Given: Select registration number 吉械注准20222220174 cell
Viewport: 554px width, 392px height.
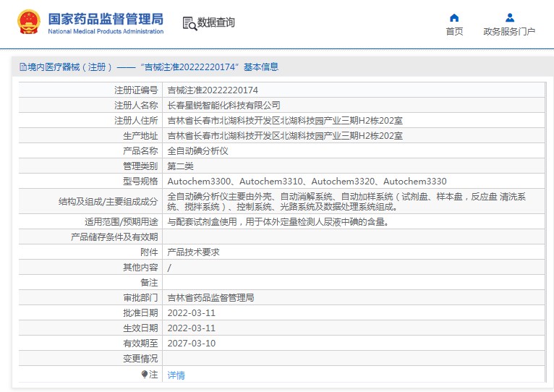Looking at the screenshot, I should pyautogui.click(x=213, y=90).
